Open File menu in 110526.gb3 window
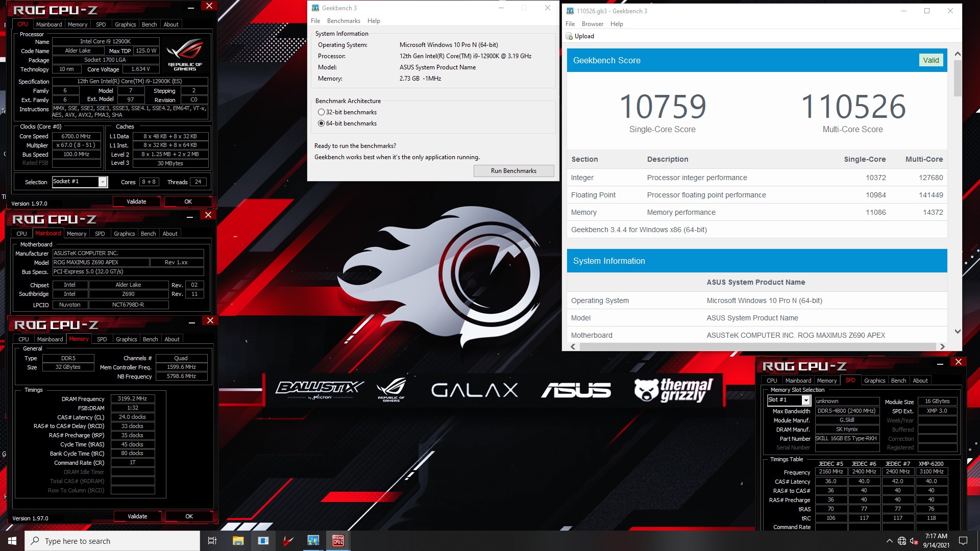The height and width of the screenshot is (551, 980). pyautogui.click(x=570, y=24)
